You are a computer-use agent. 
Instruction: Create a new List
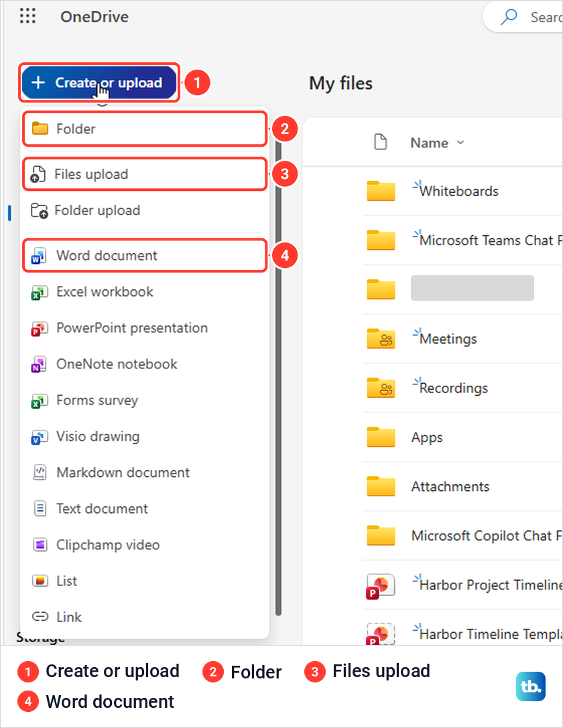click(x=145, y=581)
